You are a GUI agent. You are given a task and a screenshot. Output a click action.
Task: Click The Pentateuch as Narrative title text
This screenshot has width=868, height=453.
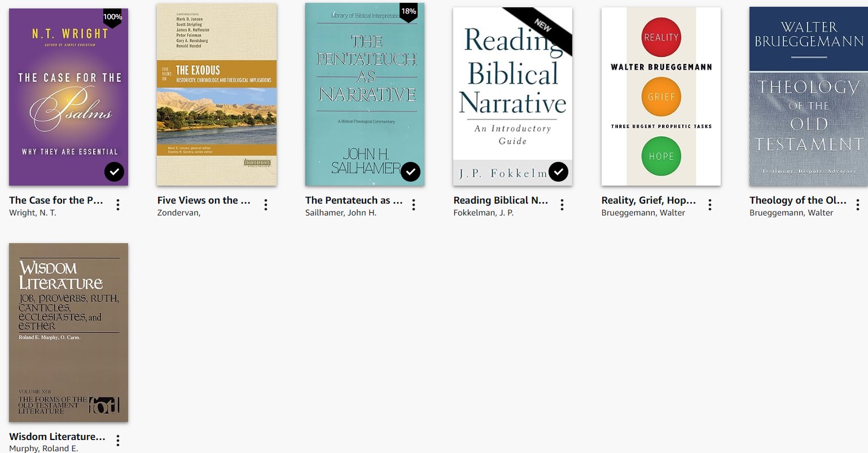pyautogui.click(x=354, y=200)
